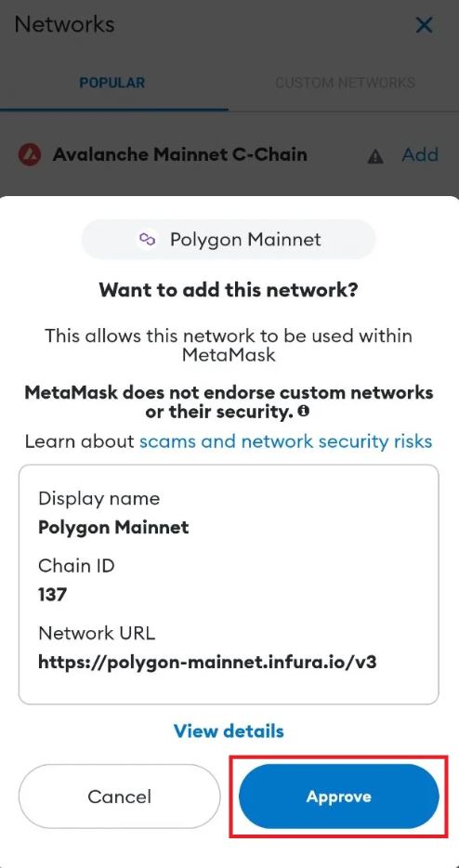Screen dimensions: 459x868
Task: Click the Chain ID value 137
Action: (x=52, y=595)
